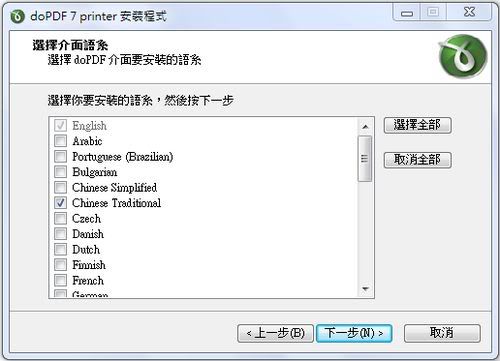Image resolution: width=500 pixels, height=361 pixels.
Task: Click the Chinese Traditional label text
Action: point(117,203)
